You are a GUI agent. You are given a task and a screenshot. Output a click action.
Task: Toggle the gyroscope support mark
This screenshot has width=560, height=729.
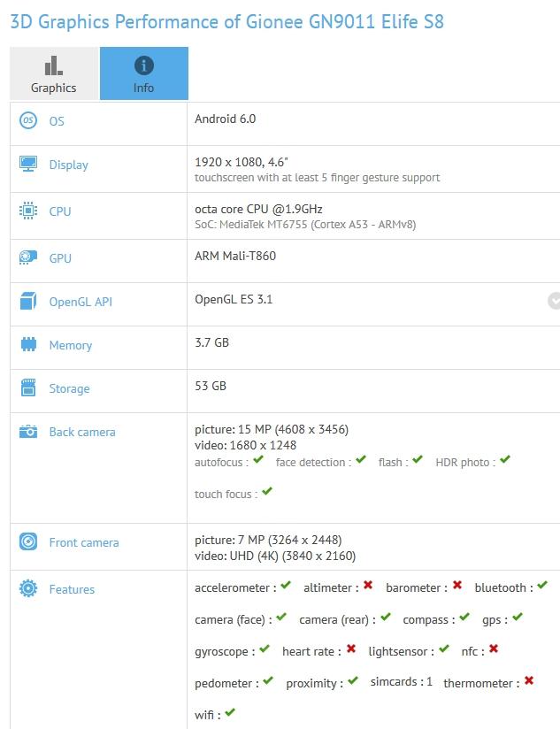tap(264, 650)
